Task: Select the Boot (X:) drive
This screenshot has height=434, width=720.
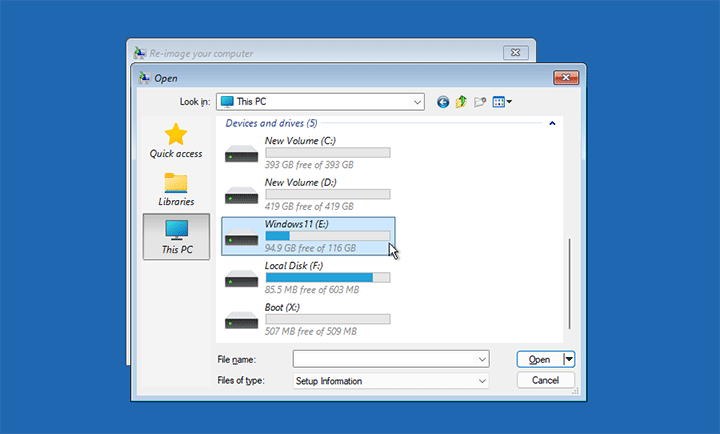Action: [308, 320]
